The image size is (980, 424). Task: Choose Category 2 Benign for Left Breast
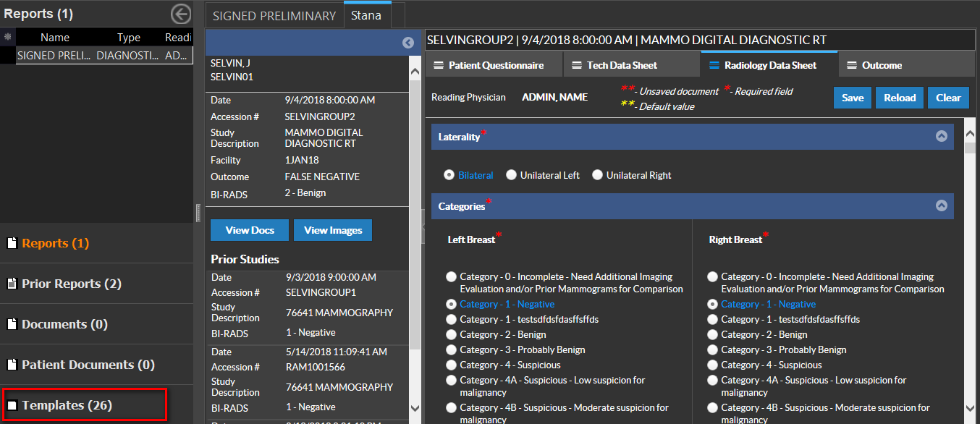[x=452, y=334]
